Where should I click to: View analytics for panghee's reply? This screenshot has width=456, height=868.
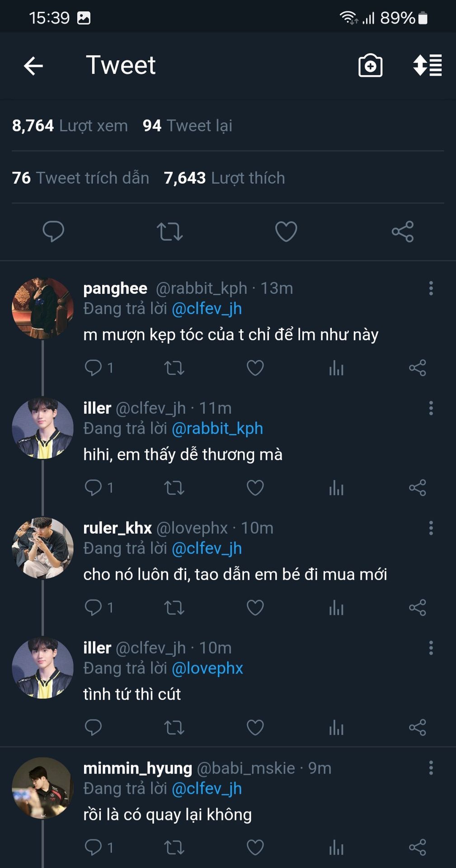click(336, 368)
